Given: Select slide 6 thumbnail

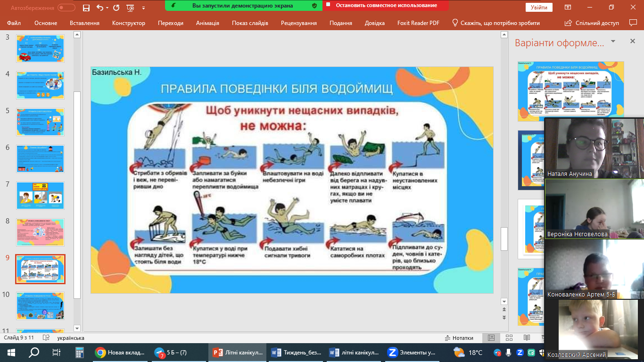Looking at the screenshot, I should 40,158.
